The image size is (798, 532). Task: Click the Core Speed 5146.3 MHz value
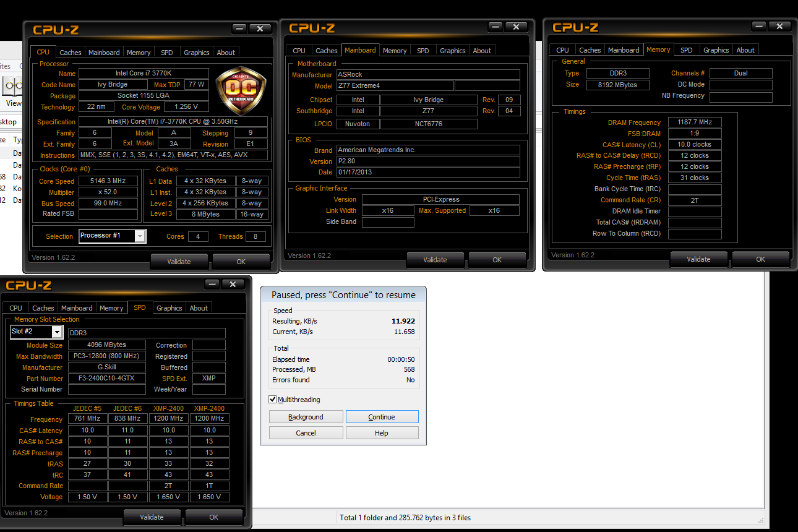(108, 181)
